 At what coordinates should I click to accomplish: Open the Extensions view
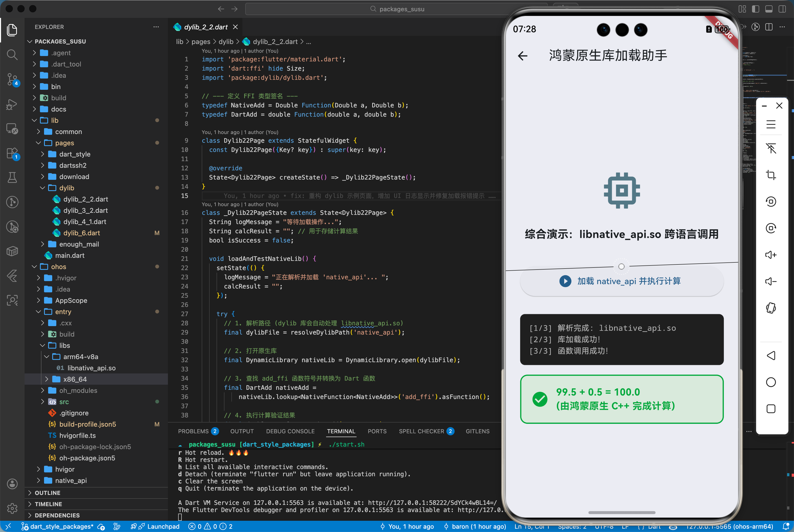coord(12,153)
